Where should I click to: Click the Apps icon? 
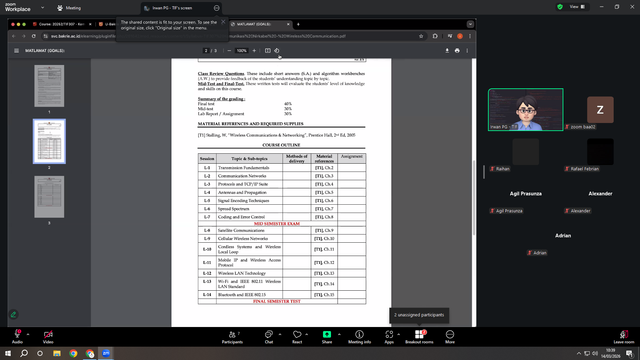click(389, 337)
